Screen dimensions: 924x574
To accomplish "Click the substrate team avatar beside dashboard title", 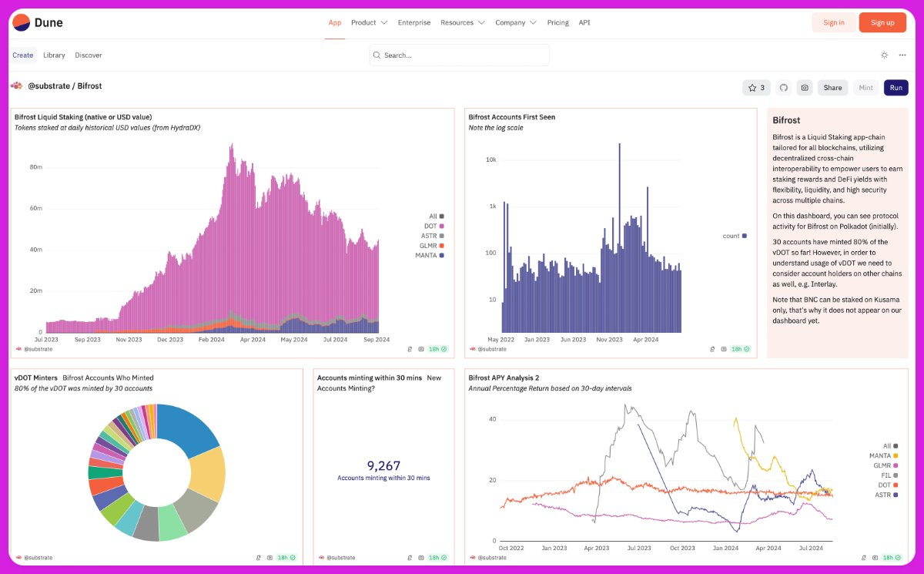I will coord(17,86).
